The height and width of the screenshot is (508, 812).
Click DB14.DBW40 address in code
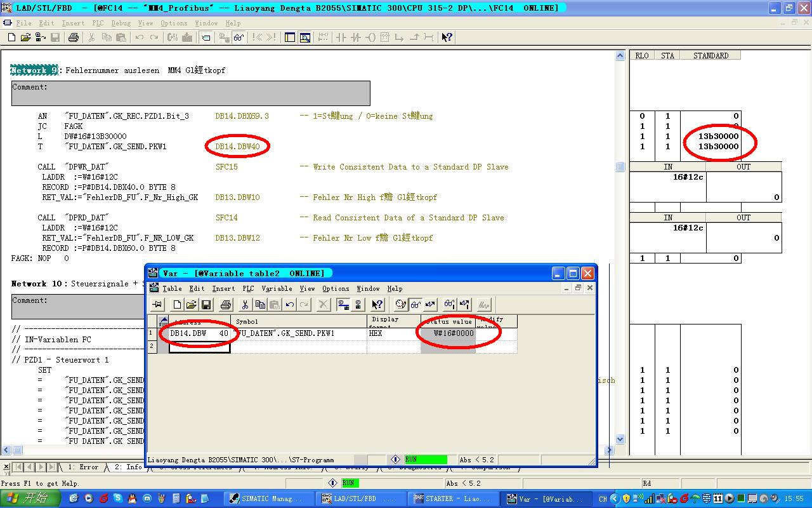(x=237, y=147)
